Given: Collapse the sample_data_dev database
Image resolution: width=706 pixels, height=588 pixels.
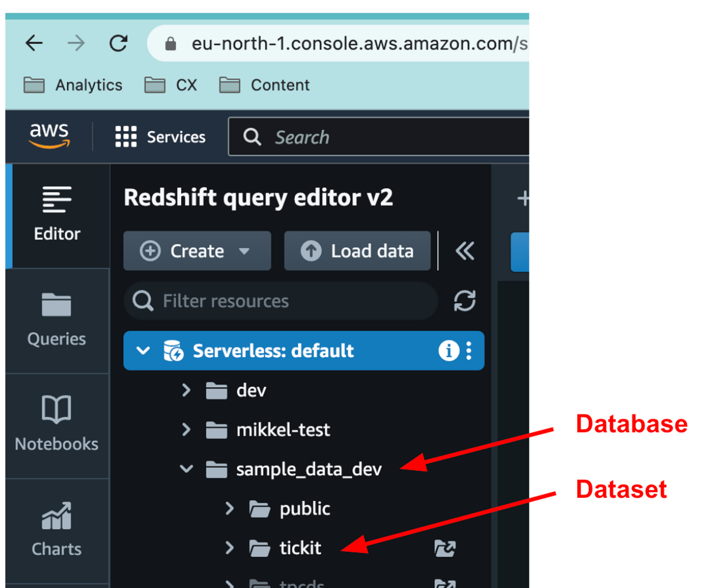Looking at the screenshot, I should [x=186, y=469].
